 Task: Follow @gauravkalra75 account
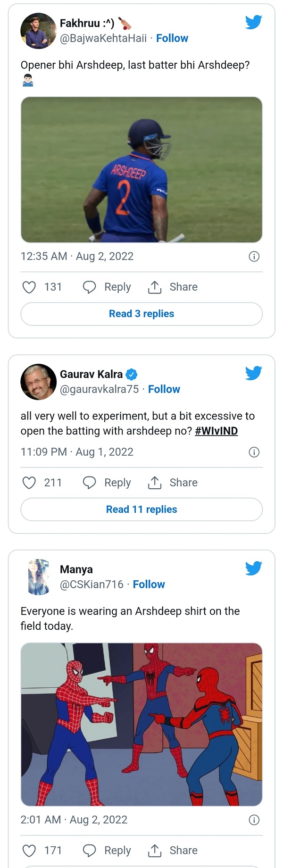[164, 389]
